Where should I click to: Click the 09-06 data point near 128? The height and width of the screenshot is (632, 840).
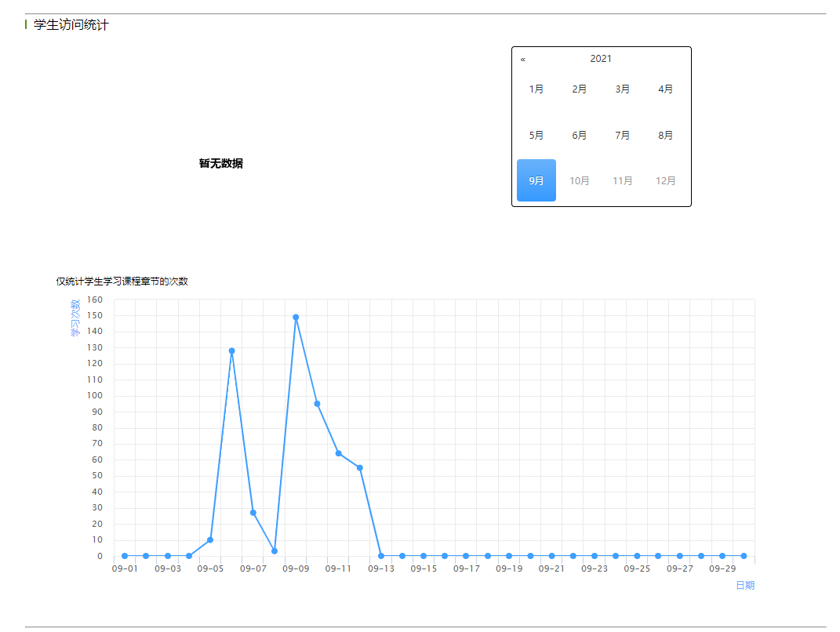(x=231, y=351)
